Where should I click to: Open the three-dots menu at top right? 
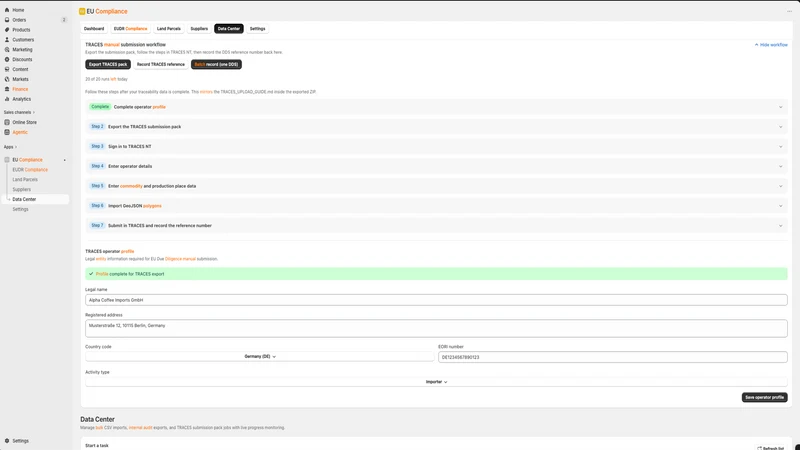tap(789, 11)
